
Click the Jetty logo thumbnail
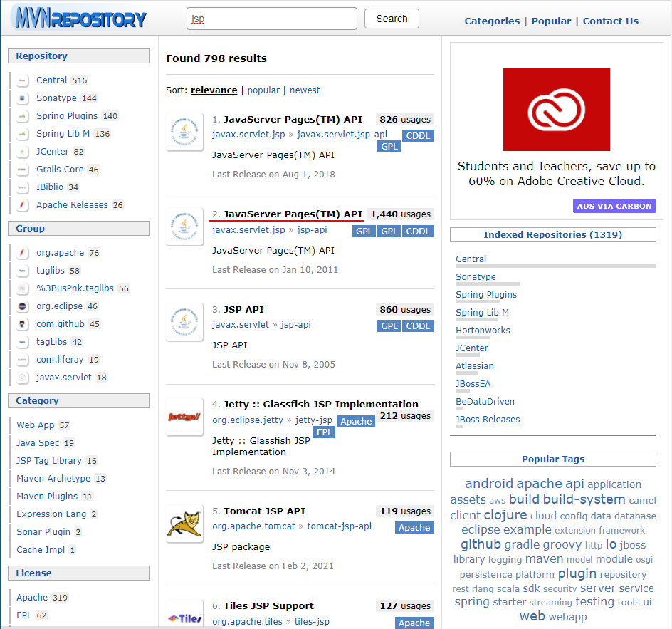[184, 417]
